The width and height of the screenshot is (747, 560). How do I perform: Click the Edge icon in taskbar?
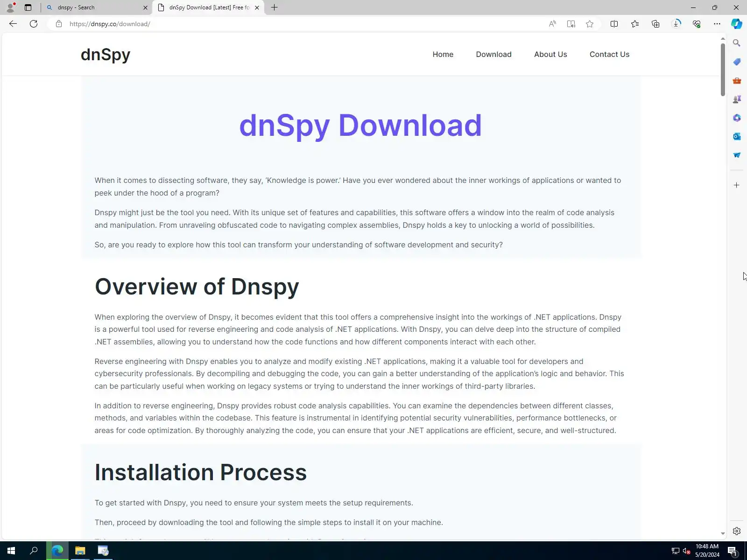[57, 551]
